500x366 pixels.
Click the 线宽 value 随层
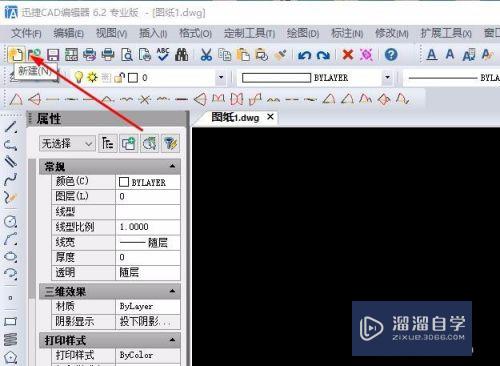click(x=148, y=242)
